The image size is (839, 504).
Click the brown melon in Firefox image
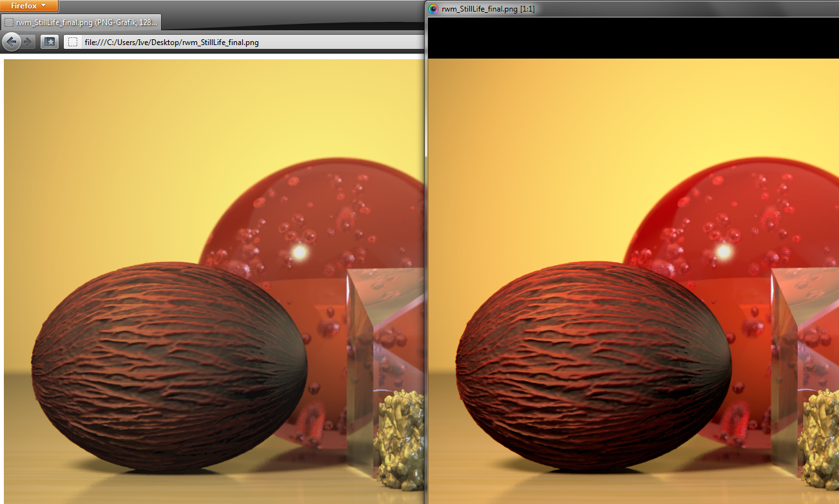pyautogui.click(x=167, y=367)
